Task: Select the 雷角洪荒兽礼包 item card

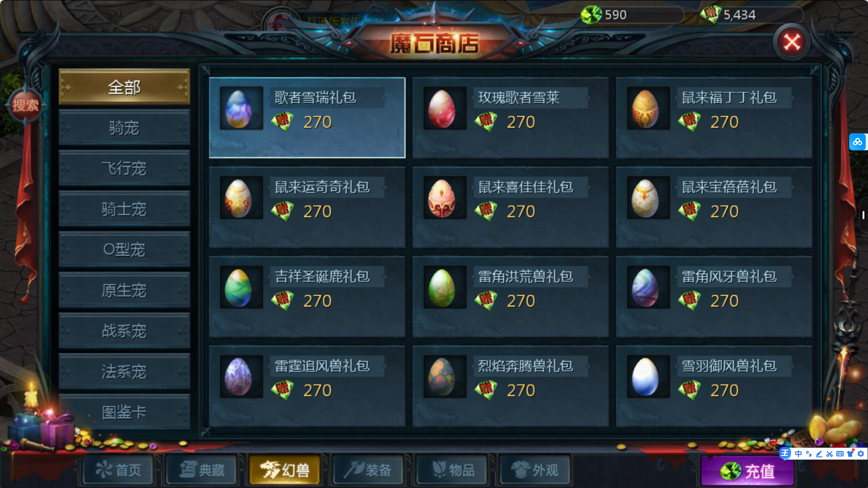Action: (510, 296)
